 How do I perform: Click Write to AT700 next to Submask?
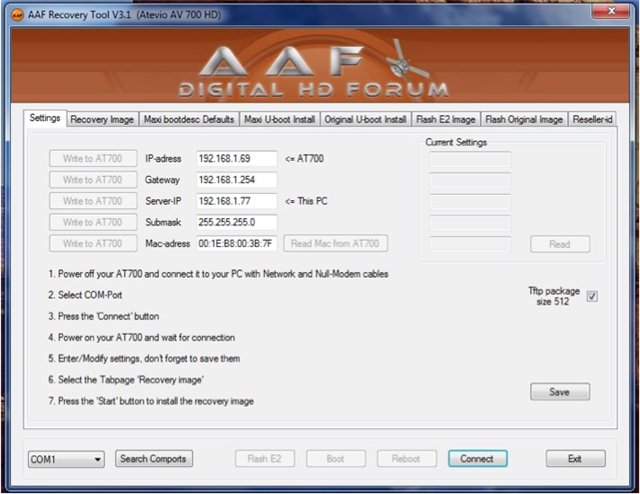click(x=93, y=222)
